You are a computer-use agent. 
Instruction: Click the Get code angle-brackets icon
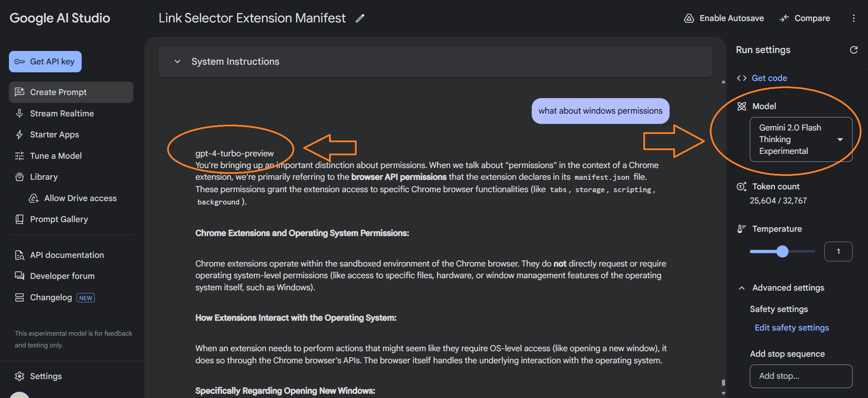[x=742, y=78]
